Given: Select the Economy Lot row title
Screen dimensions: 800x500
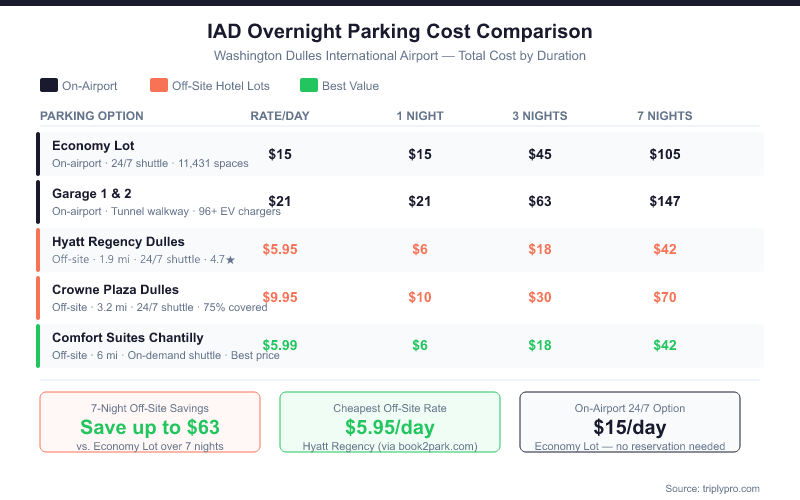Looking at the screenshot, I should coord(93,146).
